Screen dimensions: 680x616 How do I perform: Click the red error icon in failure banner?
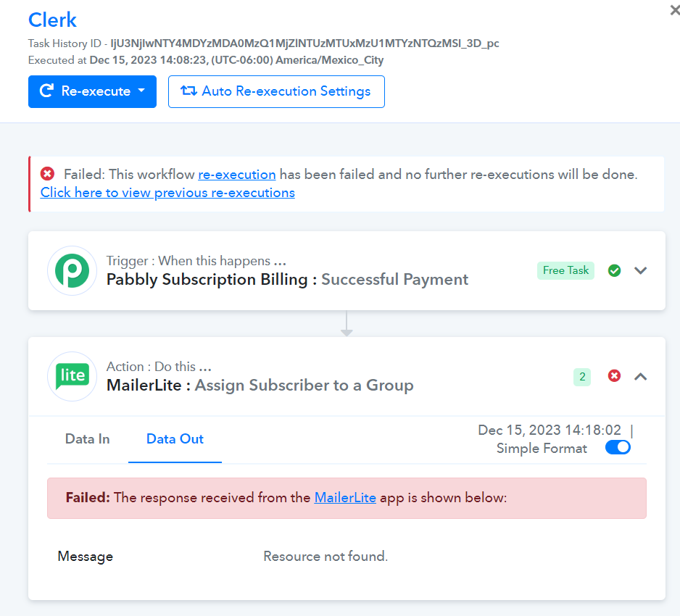47,174
